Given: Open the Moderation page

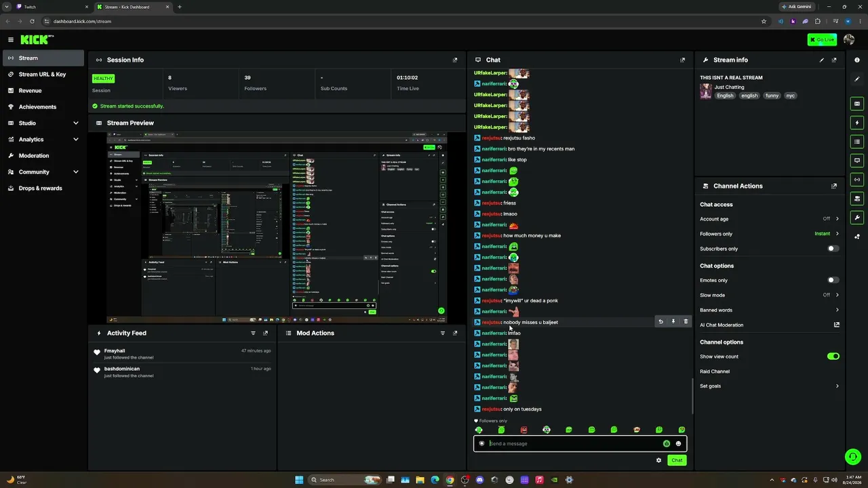Looking at the screenshot, I should click(x=43, y=156).
